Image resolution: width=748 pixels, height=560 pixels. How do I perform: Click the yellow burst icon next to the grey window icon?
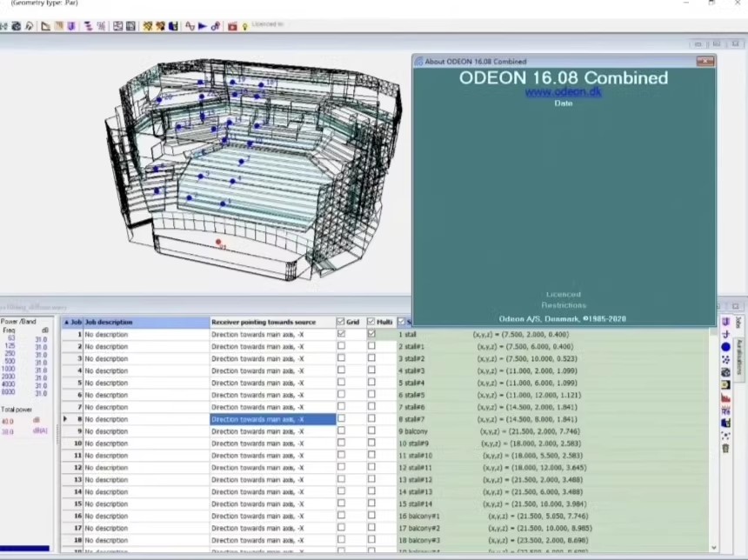(x=147, y=26)
